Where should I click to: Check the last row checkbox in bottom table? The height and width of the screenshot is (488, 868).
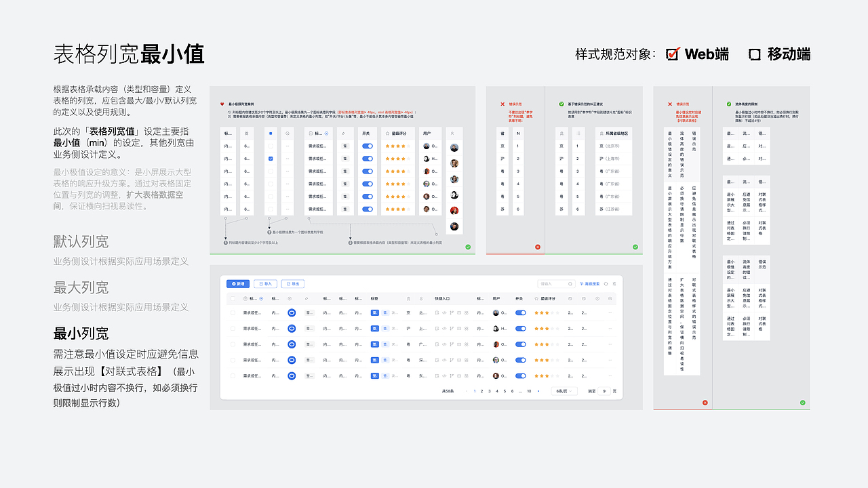tap(233, 375)
